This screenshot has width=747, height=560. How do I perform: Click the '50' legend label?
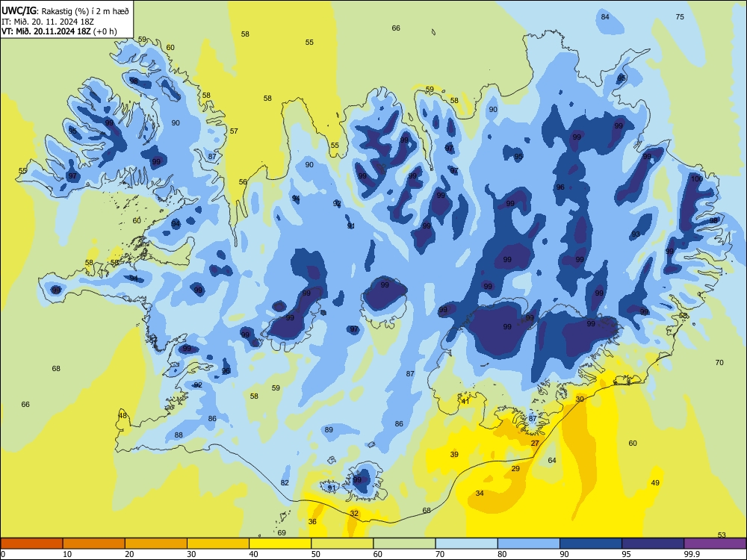click(316, 554)
